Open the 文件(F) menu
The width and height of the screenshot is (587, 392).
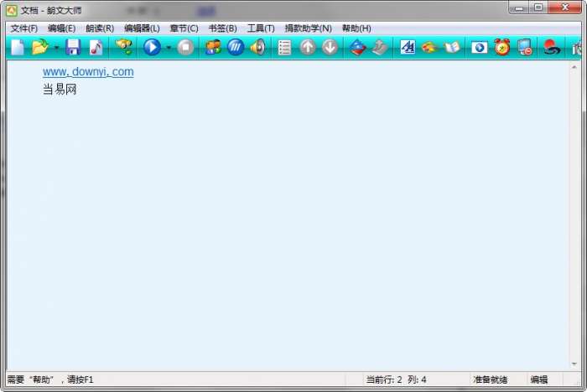coord(24,28)
